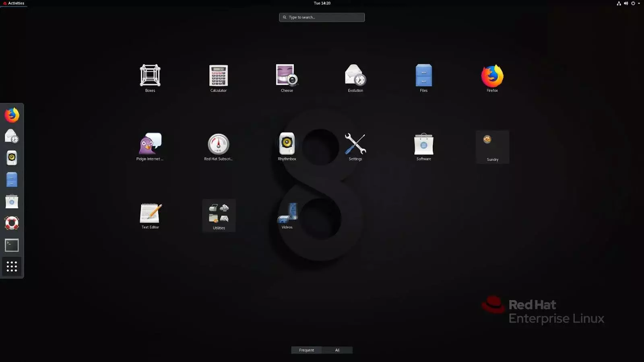Open Help lifebuoy icon in the dock
This screenshot has width=644, height=362.
[x=12, y=223]
